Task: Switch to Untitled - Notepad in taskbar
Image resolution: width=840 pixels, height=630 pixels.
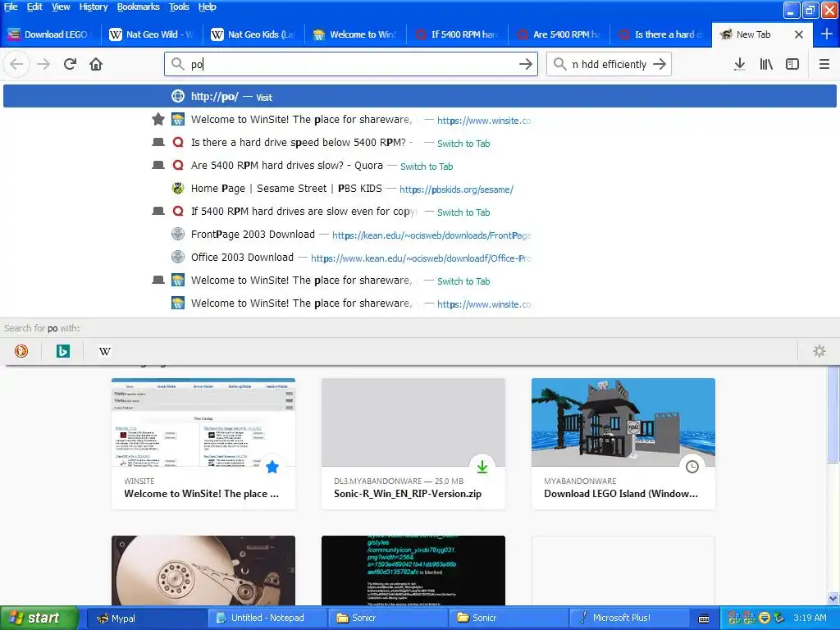Action: 267,619
